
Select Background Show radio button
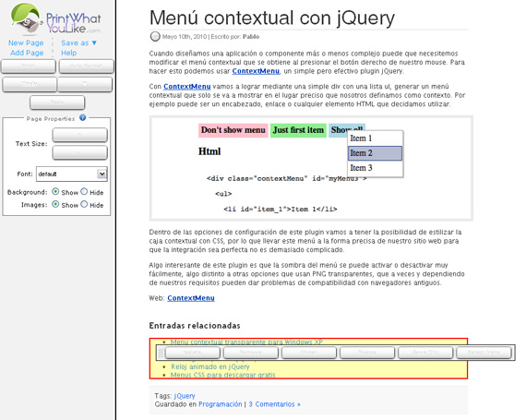click(x=55, y=192)
